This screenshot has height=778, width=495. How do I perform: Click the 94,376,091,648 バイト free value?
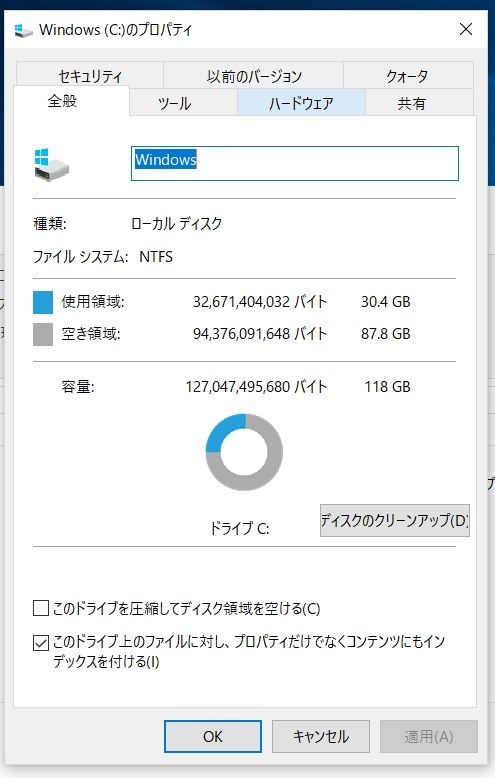pos(260,333)
